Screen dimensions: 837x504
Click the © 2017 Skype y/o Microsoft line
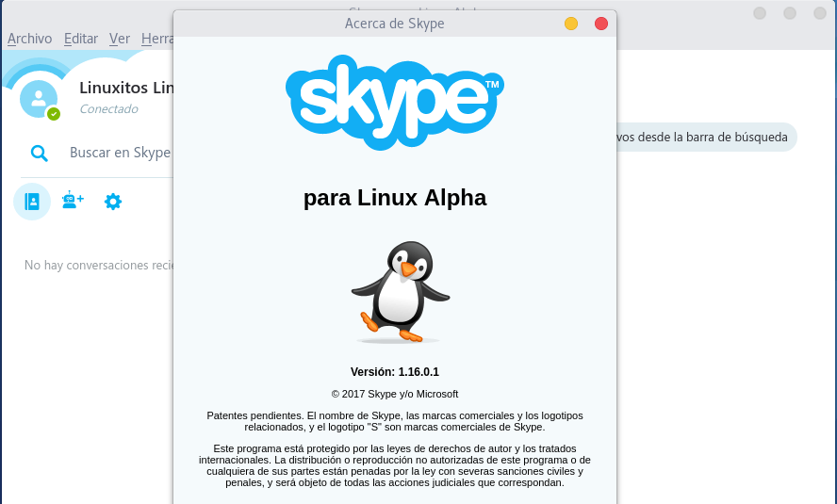point(395,394)
